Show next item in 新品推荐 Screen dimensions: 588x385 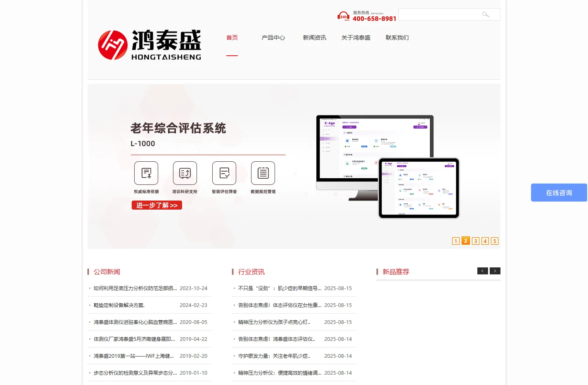[495, 271]
